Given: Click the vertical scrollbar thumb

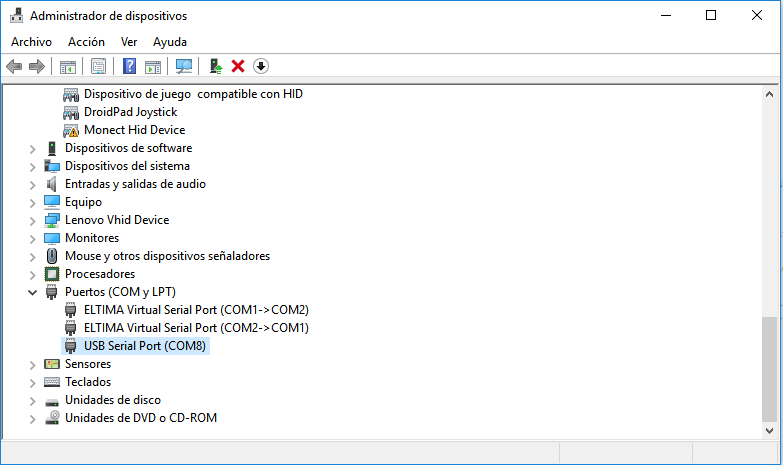Looking at the screenshot, I should coord(769,370).
